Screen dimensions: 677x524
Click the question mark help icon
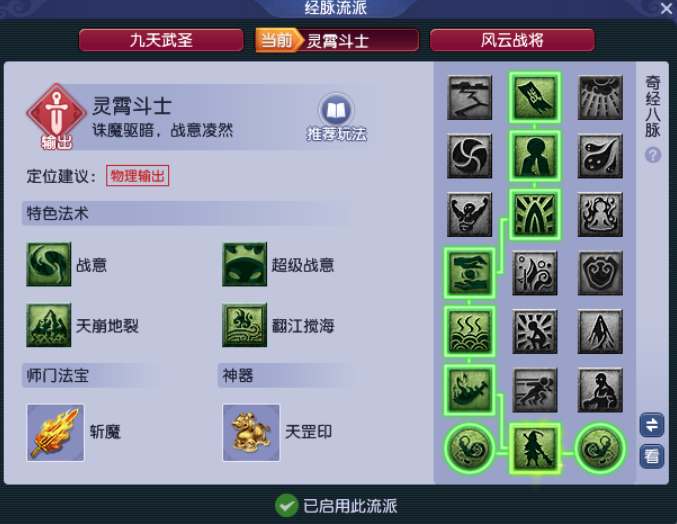653,155
